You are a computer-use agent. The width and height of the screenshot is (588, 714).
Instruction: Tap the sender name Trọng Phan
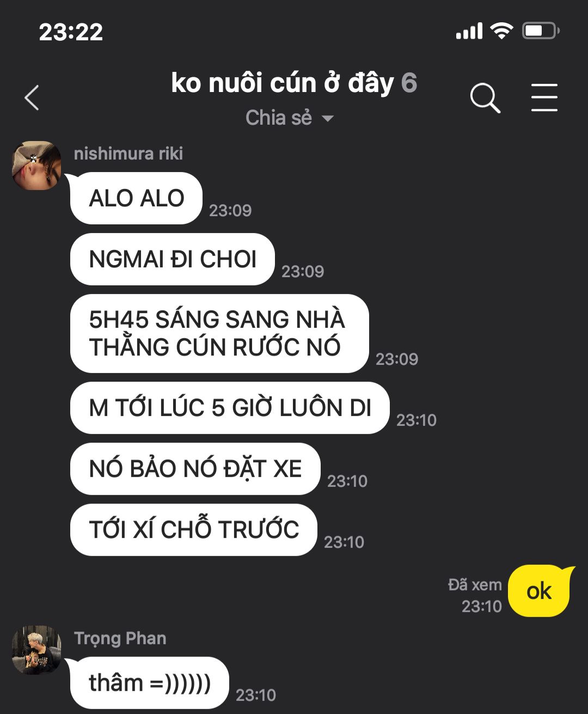click(x=120, y=638)
